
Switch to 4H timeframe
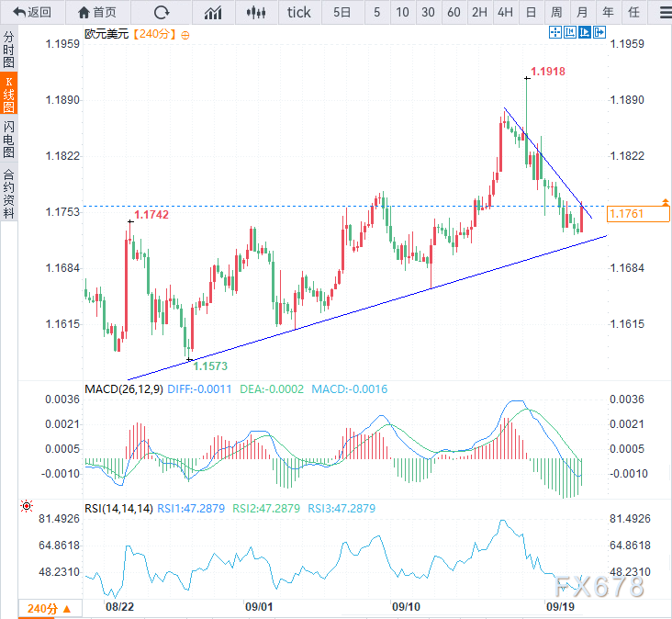coord(505,12)
